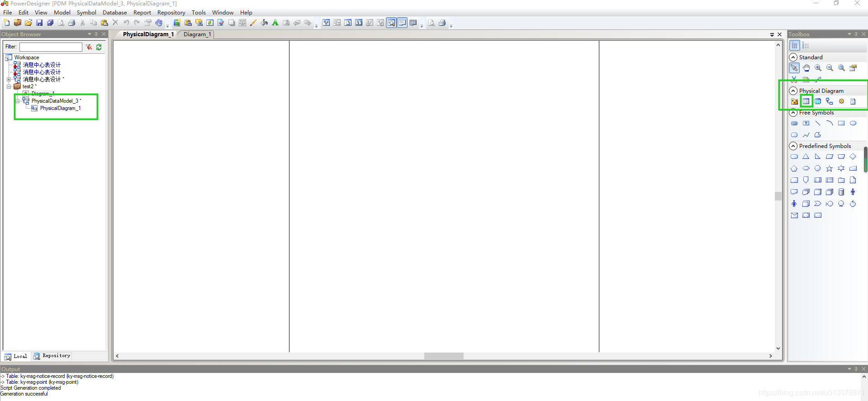Select the Grabber hand tool
Screen dimensions: 868x401
click(x=806, y=68)
